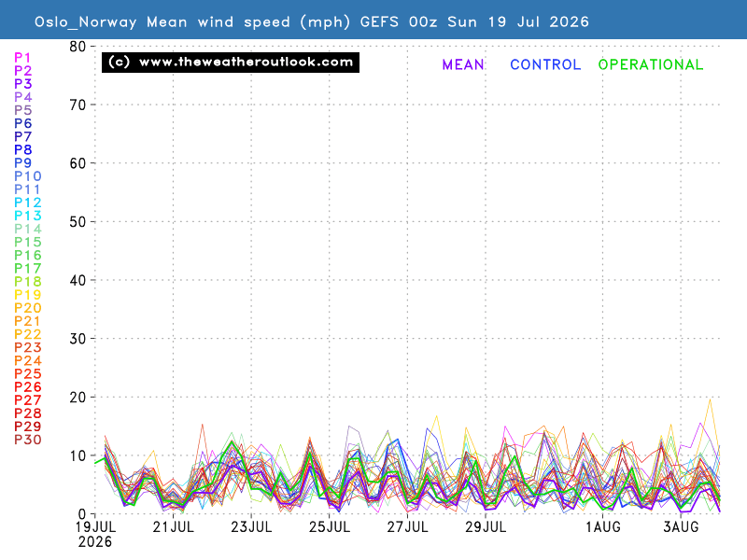Click the blue CONTROL legend label
This screenshot has height=560, width=747.
coord(545,64)
